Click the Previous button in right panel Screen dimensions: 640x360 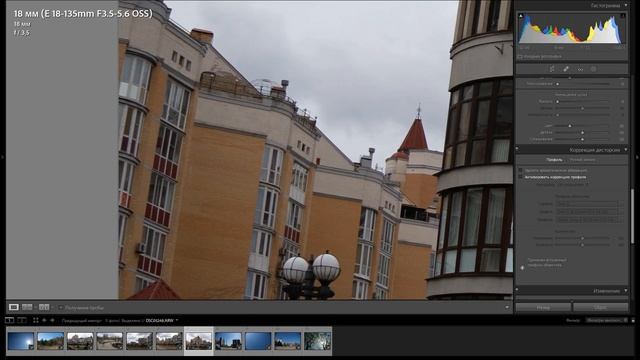pos(543,307)
